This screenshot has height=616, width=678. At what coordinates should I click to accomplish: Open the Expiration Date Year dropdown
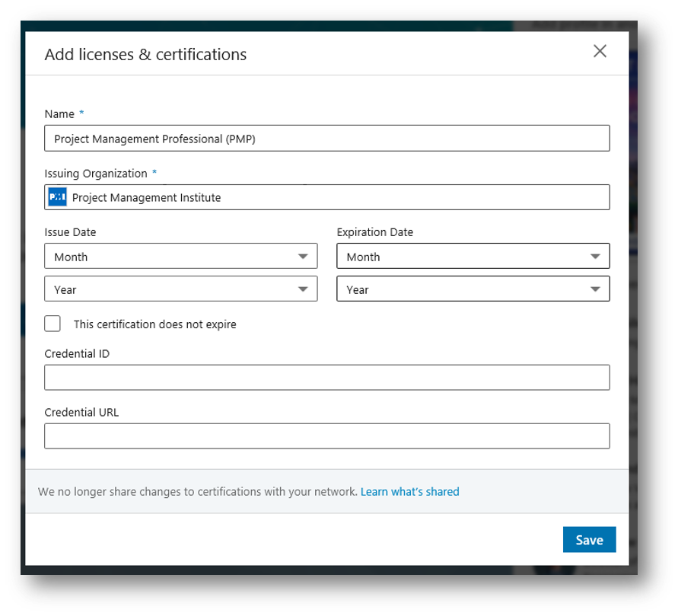(473, 289)
